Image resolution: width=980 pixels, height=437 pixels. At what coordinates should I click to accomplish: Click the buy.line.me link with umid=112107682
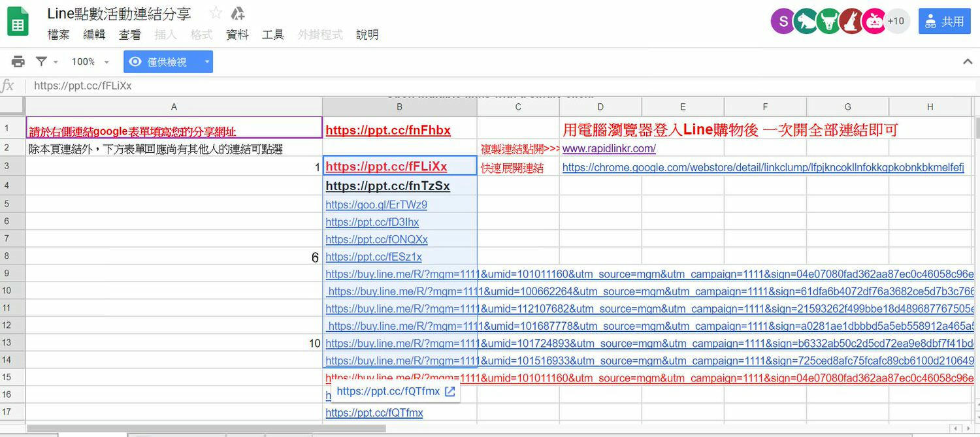[649, 308]
